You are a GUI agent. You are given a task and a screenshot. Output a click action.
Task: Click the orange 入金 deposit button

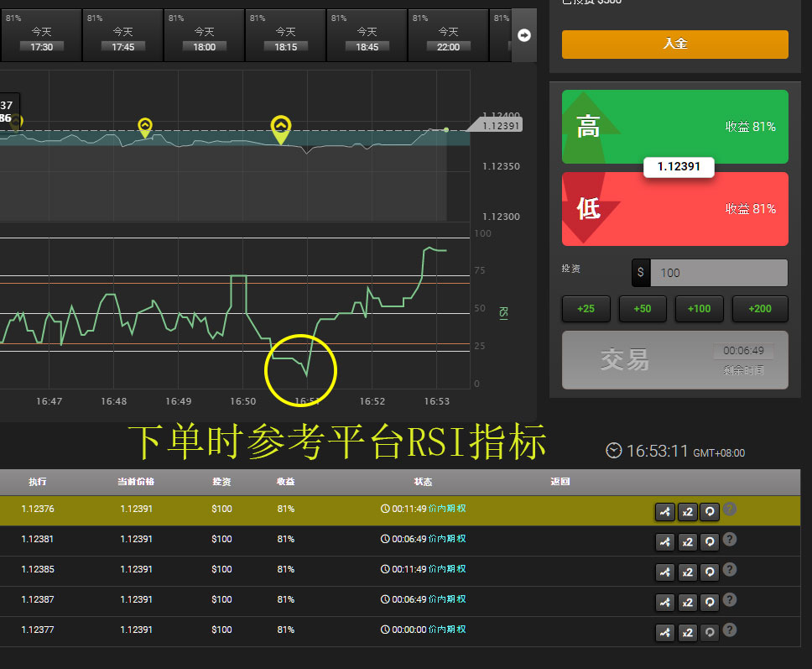coord(674,44)
